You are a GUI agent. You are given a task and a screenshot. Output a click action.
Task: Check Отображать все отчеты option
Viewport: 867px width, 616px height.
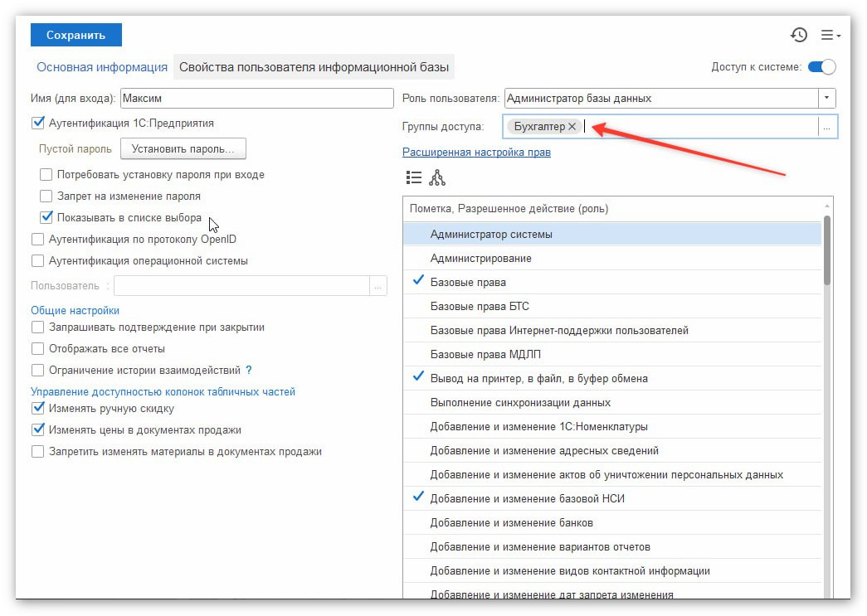(x=37, y=348)
